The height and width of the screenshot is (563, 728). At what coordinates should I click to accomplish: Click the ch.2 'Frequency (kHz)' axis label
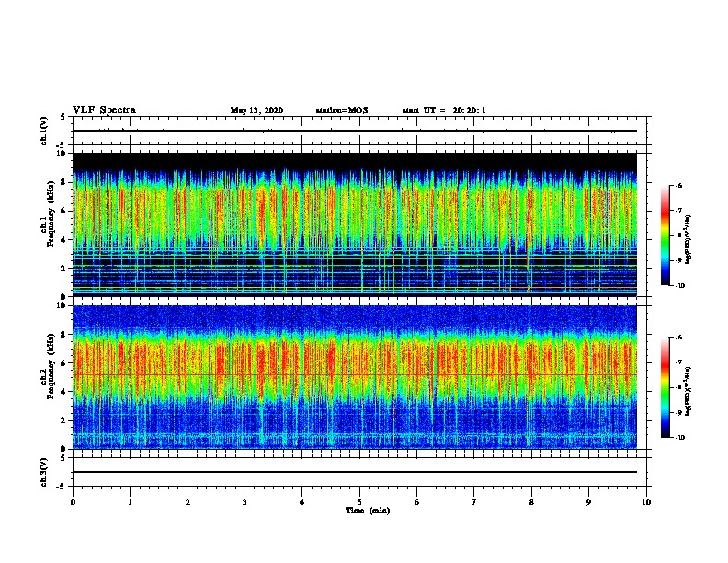click(51, 366)
